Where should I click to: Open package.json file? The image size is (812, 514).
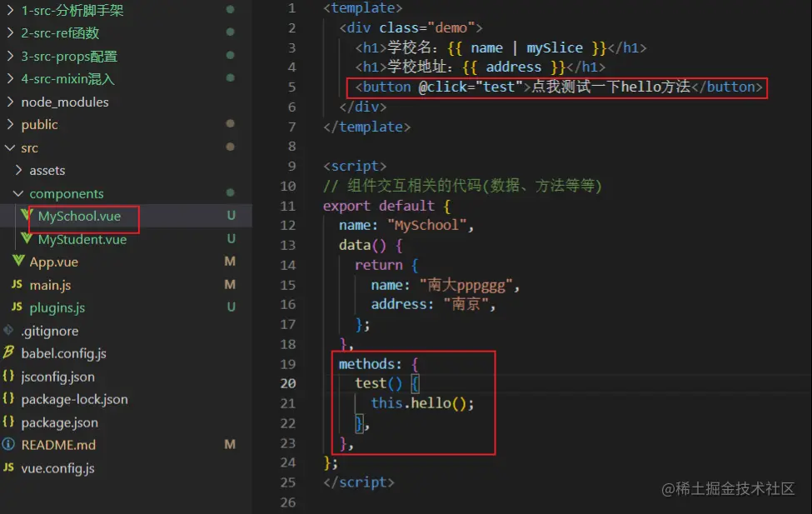tap(60, 422)
